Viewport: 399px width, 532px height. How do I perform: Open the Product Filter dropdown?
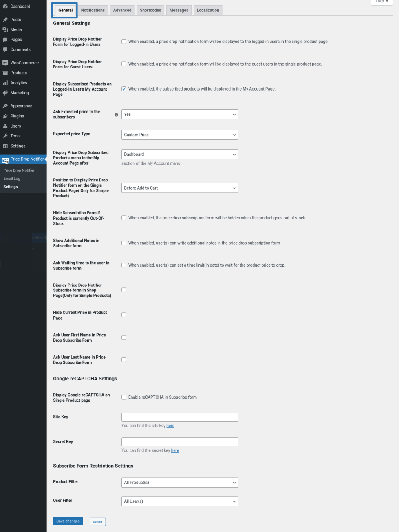(180, 483)
